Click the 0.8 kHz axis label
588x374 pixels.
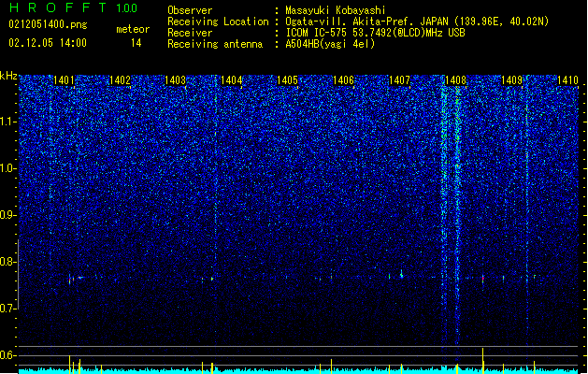[8, 262]
